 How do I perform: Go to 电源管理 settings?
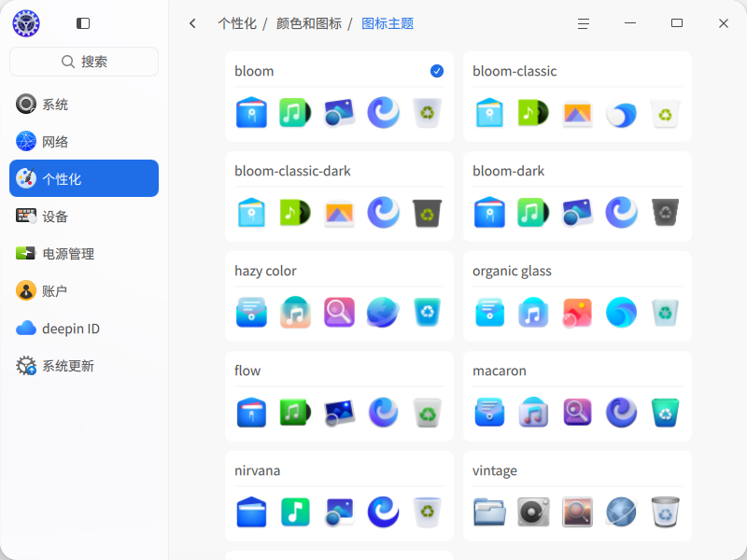[x=84, y=253]
